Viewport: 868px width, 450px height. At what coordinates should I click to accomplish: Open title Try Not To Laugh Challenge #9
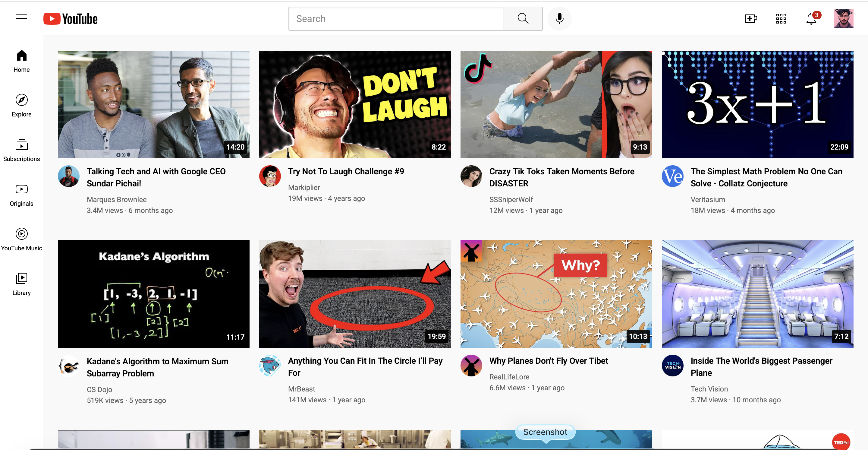point(346,171)
